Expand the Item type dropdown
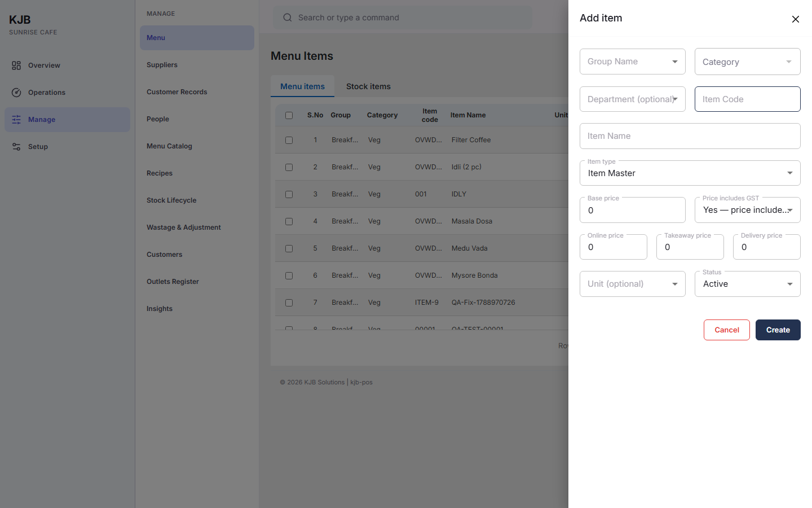The image size is (812, 508). tap(690, 173)
